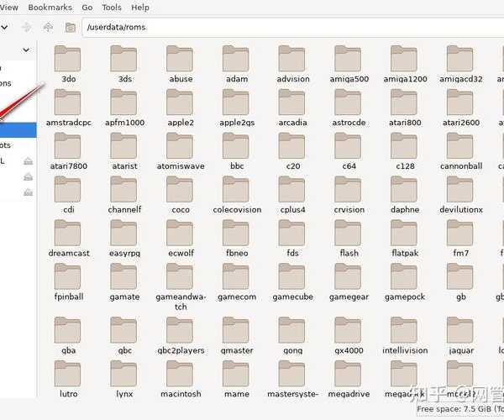504x420 pixels.
Task: Select the intellivision folder
Action: pos(405,336)
